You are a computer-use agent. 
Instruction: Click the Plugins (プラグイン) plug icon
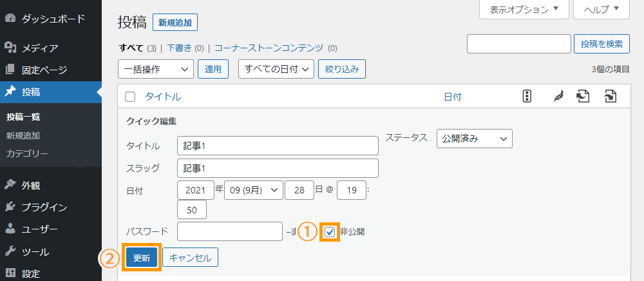pyautogui.click(x=10, y=207)
